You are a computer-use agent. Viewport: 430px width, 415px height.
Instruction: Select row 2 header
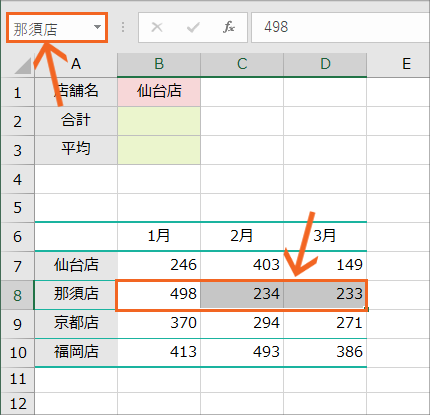click(18, 121)
